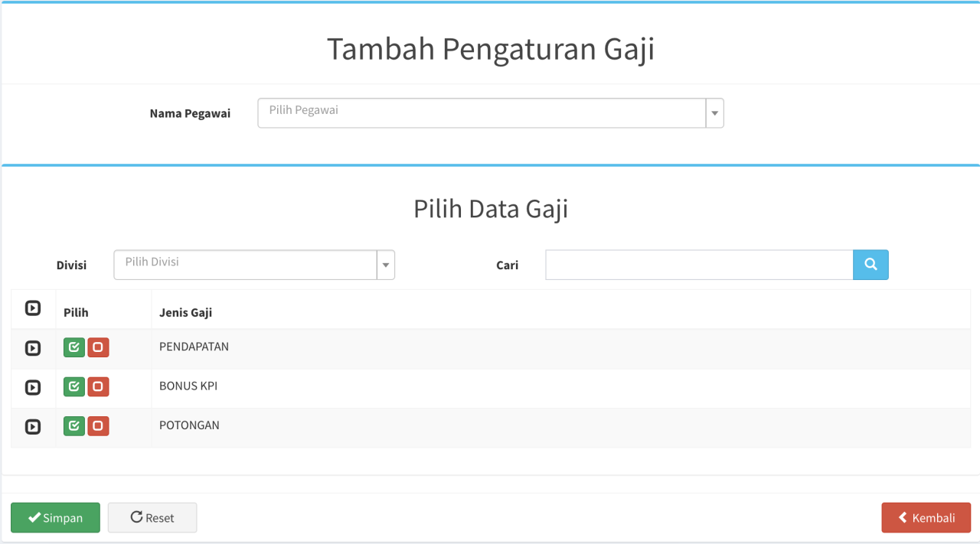This screenshot has width=980, height=544.
Task: Click the Divisi dropdown arrow
Action: (386, 265)
